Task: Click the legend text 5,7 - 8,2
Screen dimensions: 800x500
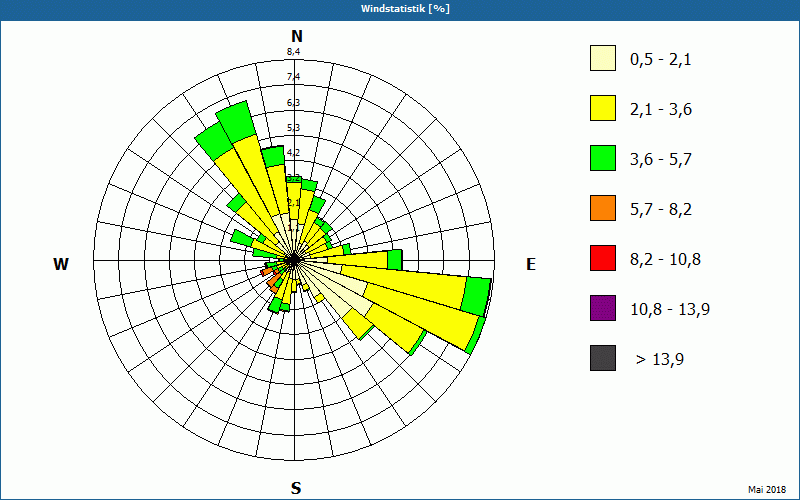Action: coord(661,210)
